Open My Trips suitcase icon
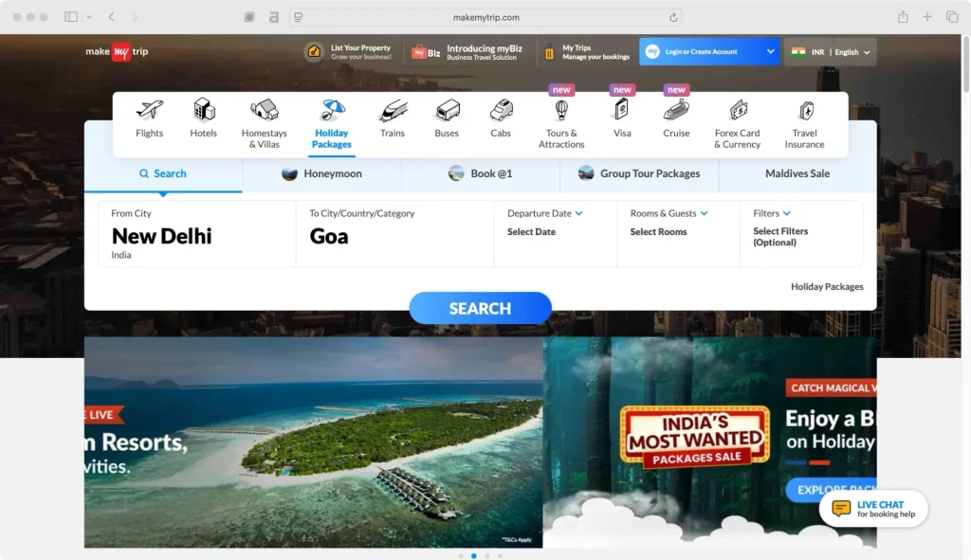 click(549, 52)
